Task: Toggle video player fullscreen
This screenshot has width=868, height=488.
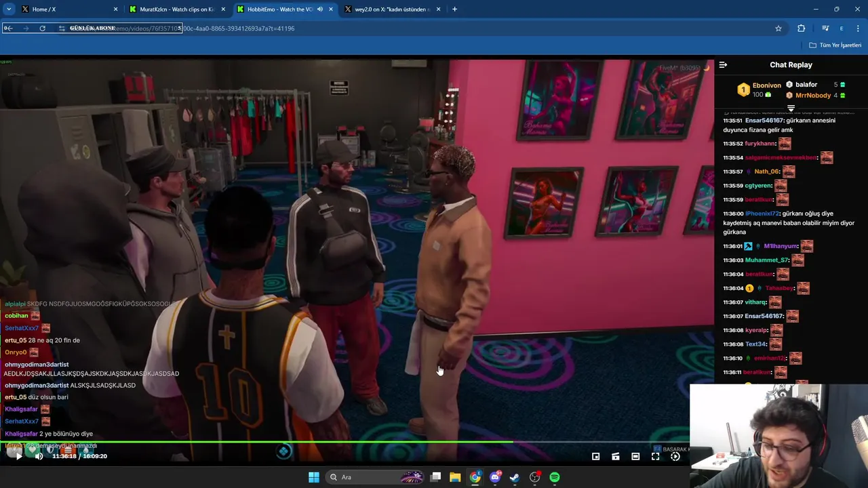Action: click(655, 457)
